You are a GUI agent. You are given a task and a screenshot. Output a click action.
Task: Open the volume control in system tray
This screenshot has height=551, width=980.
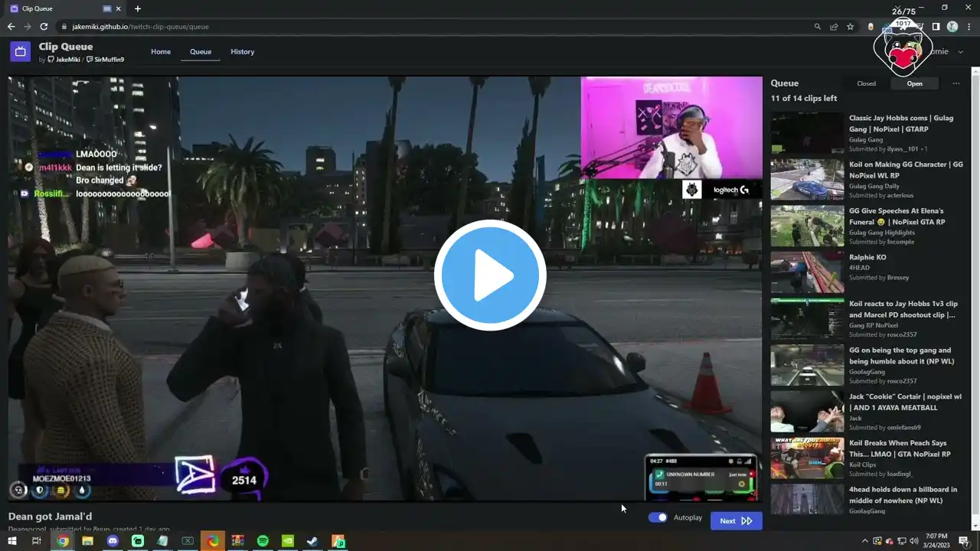pos(915,541)
